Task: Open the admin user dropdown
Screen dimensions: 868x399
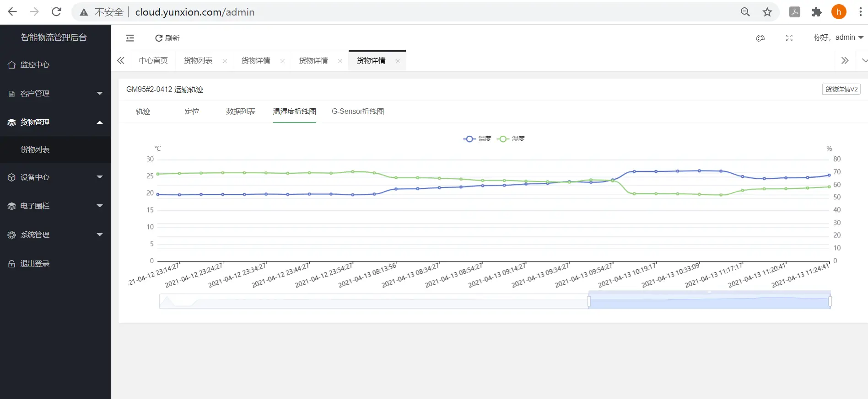Action: point(838,37)
